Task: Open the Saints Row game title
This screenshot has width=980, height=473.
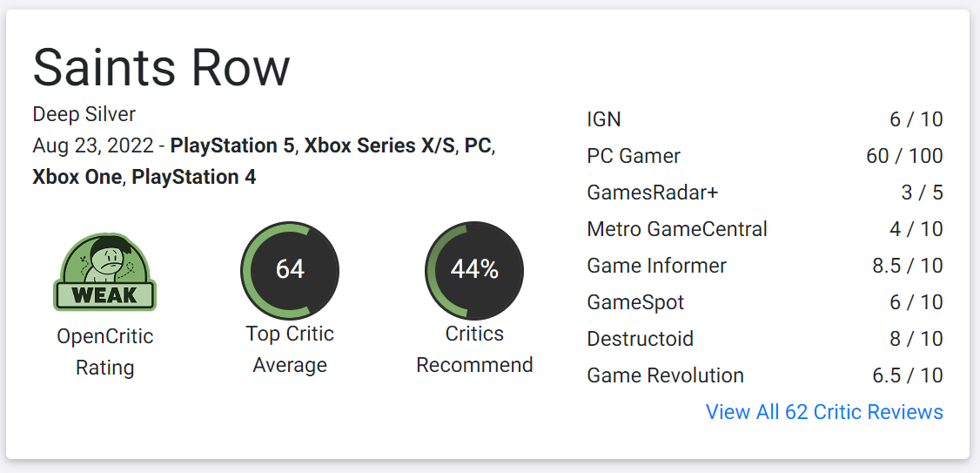Action: tap(161, 67)
